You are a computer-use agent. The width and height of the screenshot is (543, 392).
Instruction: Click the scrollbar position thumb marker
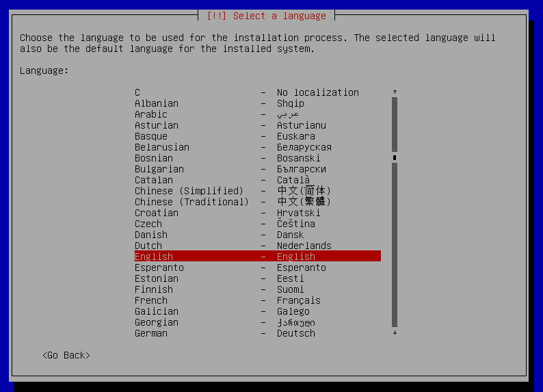(x=395, y=158)
